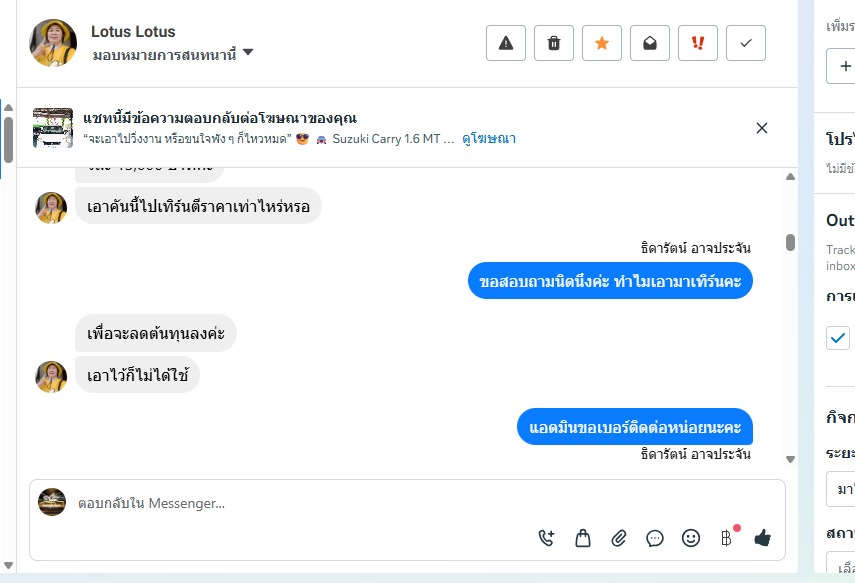
Task: Click the Messenger reply text field
Action: [x=300, y=504]
